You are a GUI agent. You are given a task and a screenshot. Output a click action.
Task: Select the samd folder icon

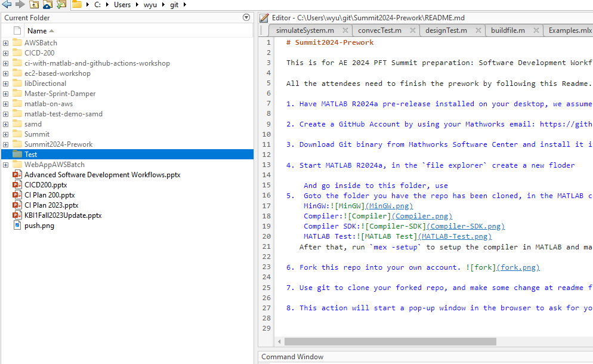(17, 124)
